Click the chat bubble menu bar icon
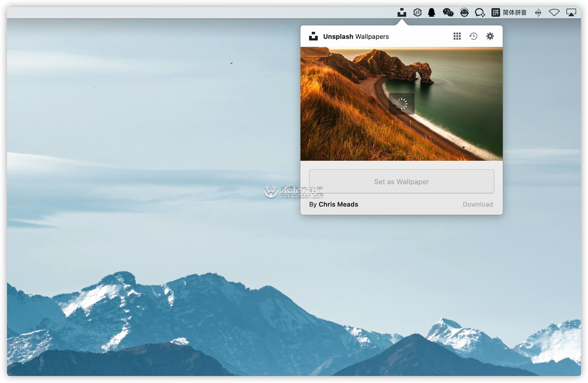 480,13
